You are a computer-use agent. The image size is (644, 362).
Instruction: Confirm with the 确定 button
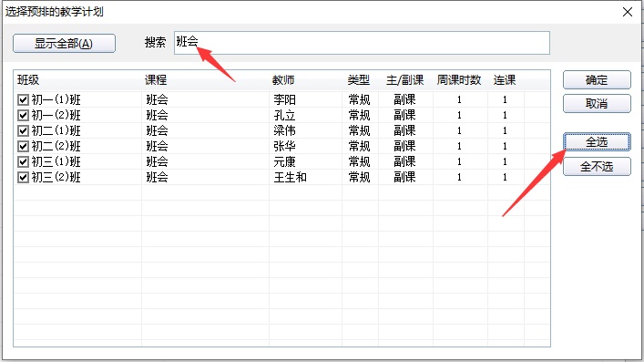(597, 80)
